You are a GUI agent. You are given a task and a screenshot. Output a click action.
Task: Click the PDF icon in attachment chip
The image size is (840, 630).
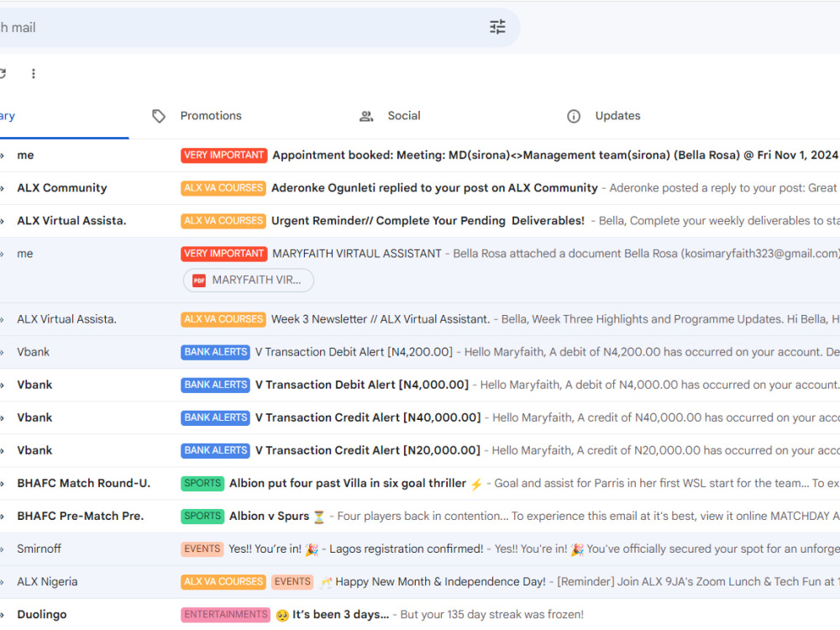(199, 281)
